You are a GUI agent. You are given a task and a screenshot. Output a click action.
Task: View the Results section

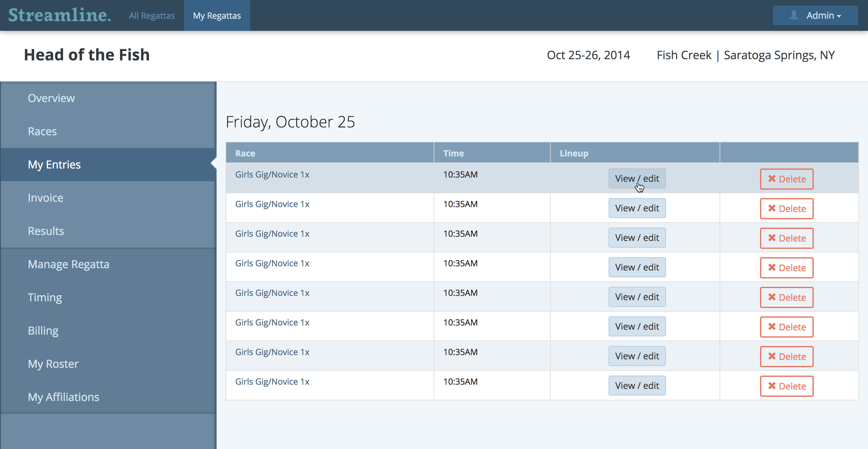coord(46,231)
